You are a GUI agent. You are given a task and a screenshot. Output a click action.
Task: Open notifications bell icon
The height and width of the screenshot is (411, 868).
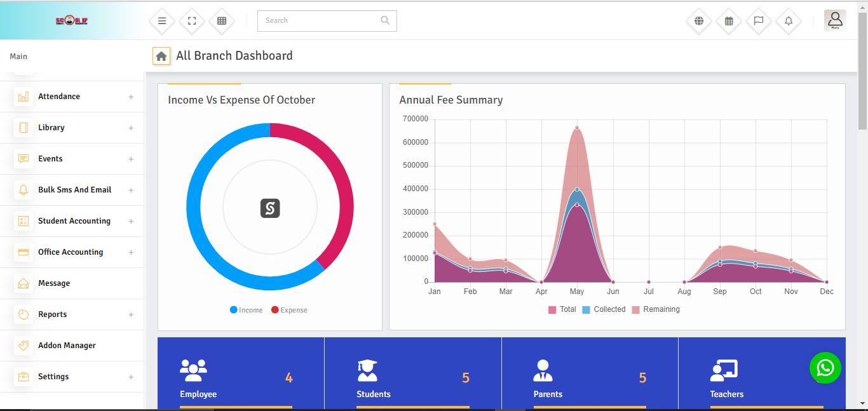pyautogui.click(x=789, y=21)
